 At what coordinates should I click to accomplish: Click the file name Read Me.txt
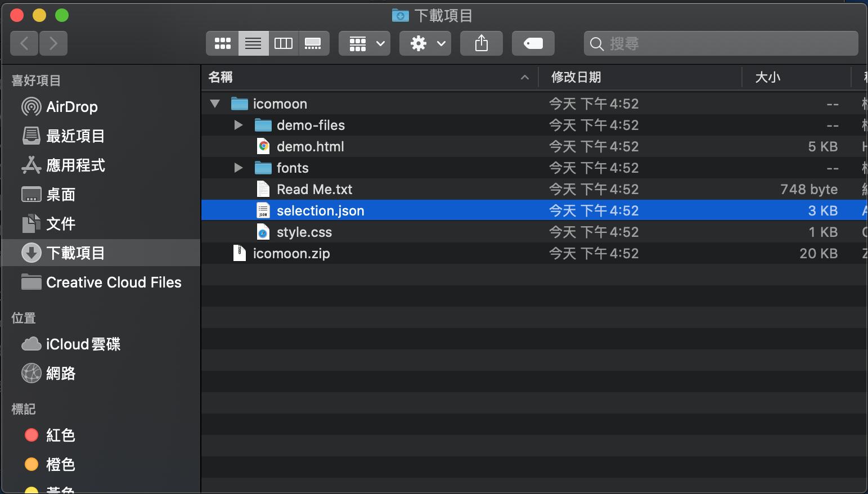point(314,190)
